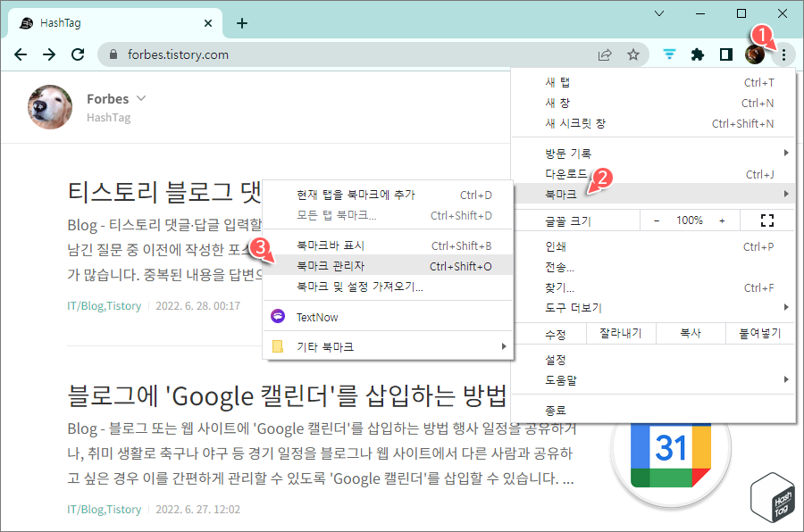Viewport: 804px width, 532px height.
Task: Open tab search chevron in title bar
Action: (x=659, y=14)
